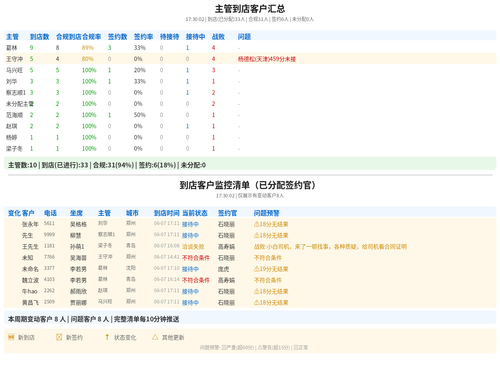The image size is (500, 370).
Task: Click the 新签约 legend icon
Action: coord(59,337)
